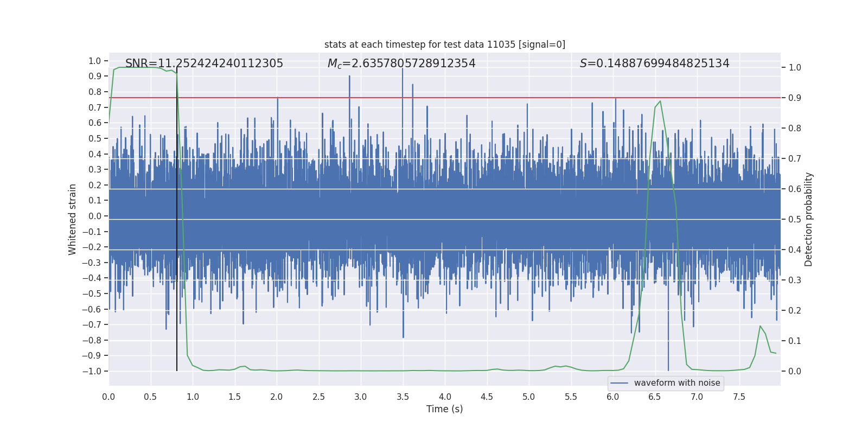
Task: Click the 6.5 tick on the Time axis
Action: pos(655,397)
